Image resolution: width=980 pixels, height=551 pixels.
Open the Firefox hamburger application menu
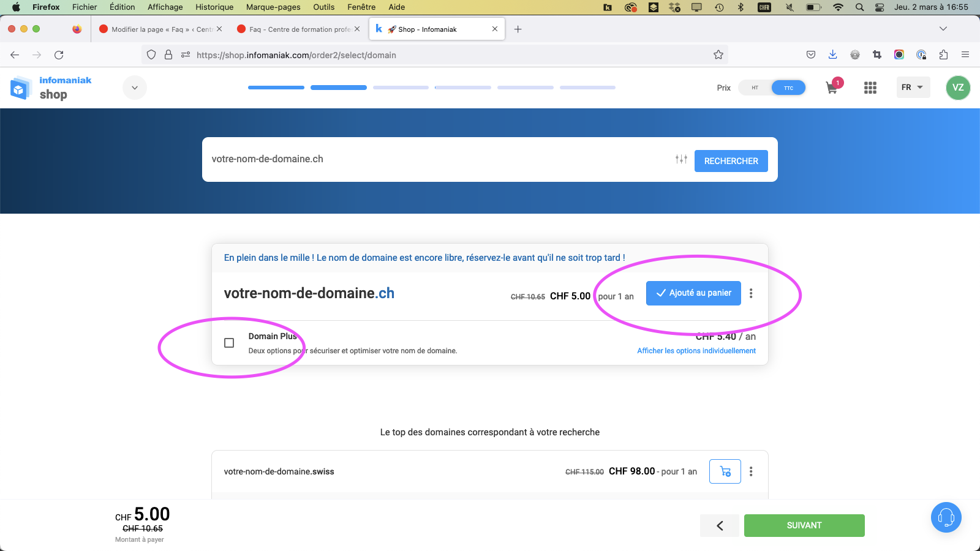click(x=965, y=55)
